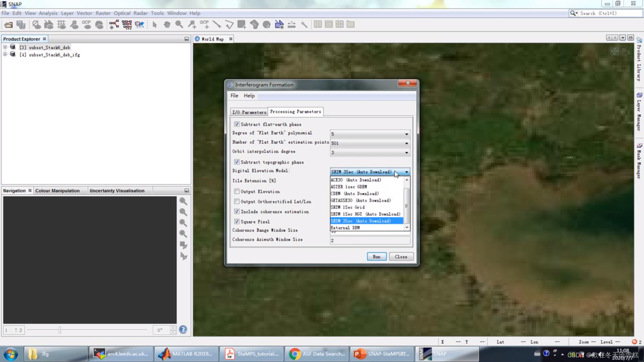Choose the arrow selection tool
This screenshot has width=644, height=362.
(155, 24)
